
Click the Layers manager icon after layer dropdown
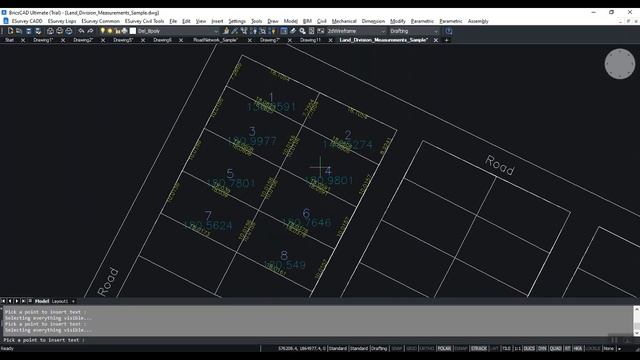click(x=226, y=31)
